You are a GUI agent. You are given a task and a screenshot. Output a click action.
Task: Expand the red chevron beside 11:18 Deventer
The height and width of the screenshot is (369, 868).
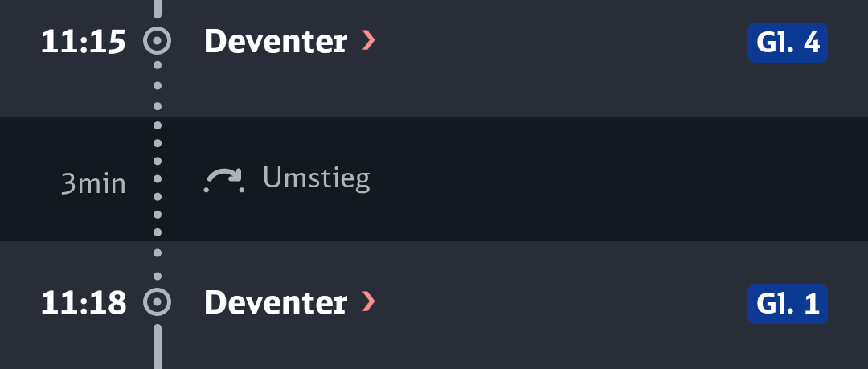tap(368, 302)
